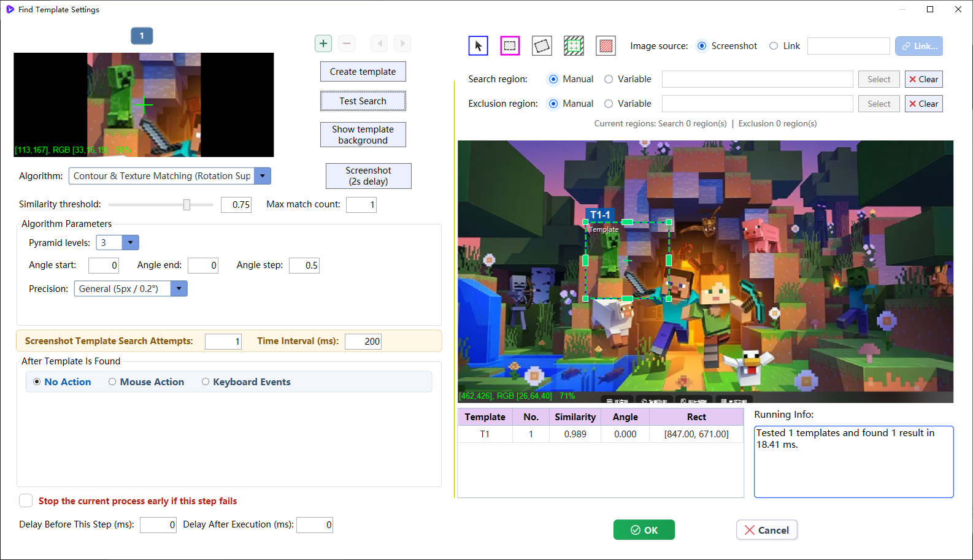Screen dimensions: 973x560
Task: Click the Exclusion region variable field
Action: pos(758,104)
